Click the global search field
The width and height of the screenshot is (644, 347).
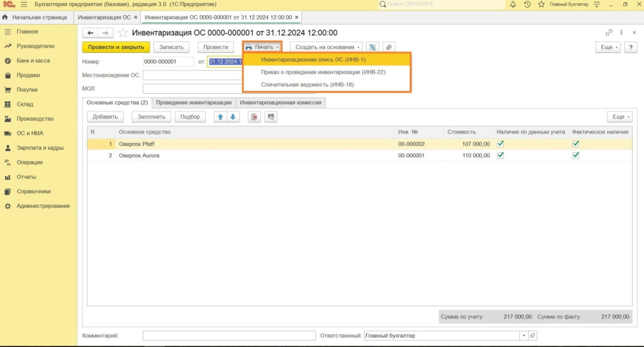point(441,4)
